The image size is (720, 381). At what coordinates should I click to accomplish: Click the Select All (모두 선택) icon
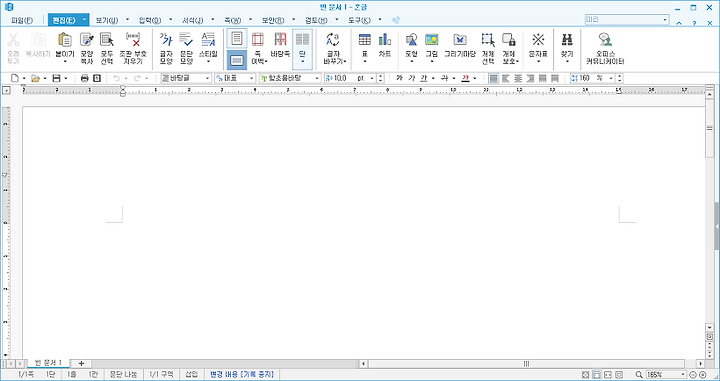click(x=107, y=40)
